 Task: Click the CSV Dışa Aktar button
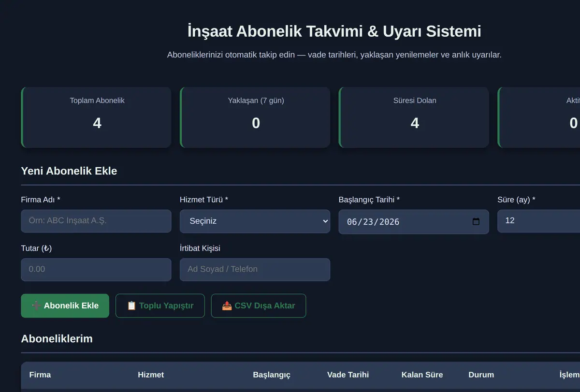point(259,305)
